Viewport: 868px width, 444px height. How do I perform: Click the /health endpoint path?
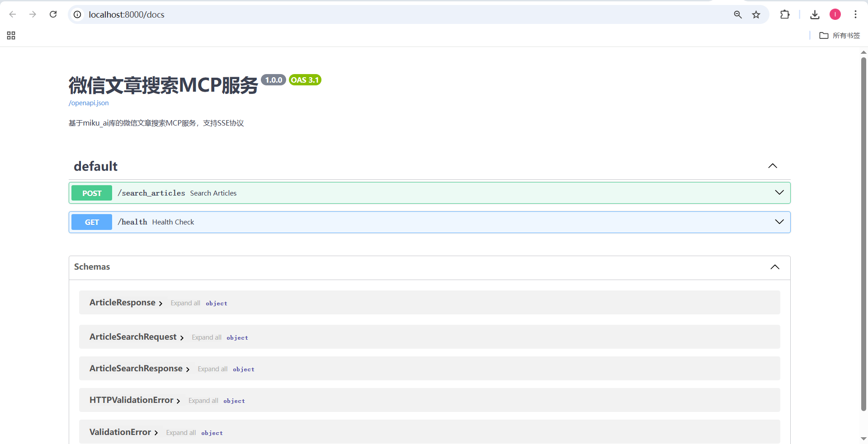coord(132,222)
